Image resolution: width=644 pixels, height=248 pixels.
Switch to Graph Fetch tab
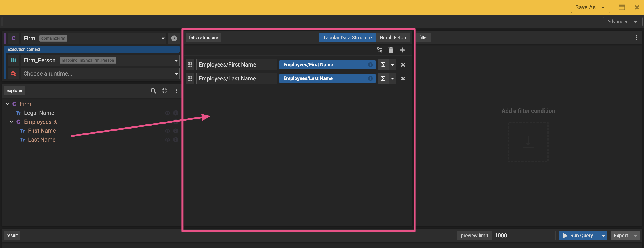(x=392, y=37)
